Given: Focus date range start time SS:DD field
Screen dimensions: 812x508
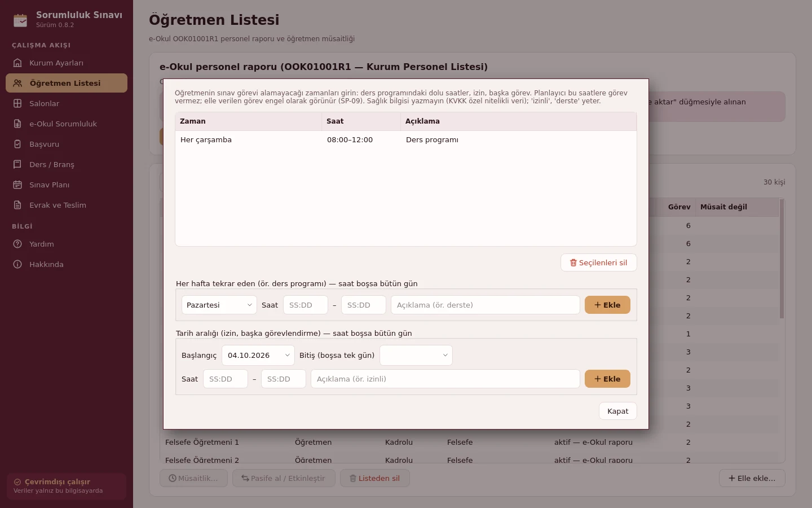Looking at the screenshot, I should (x=226, y=379).
